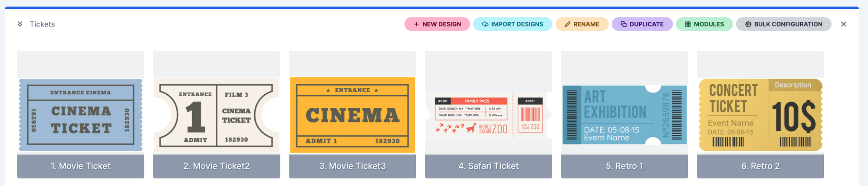Click the '5. Retro 1' label
The image size is (868, 186).
point(625,166)
